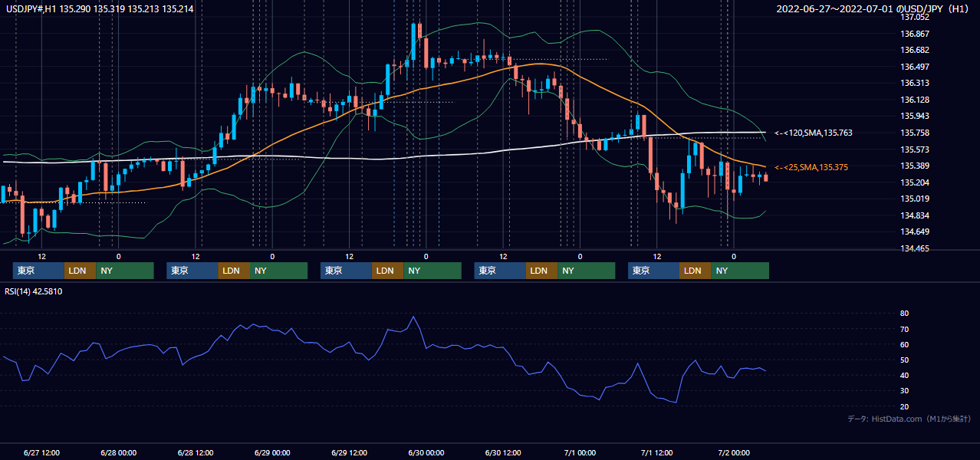Click price axis value 135.389
980x460 pixels.
coord(915,166)
